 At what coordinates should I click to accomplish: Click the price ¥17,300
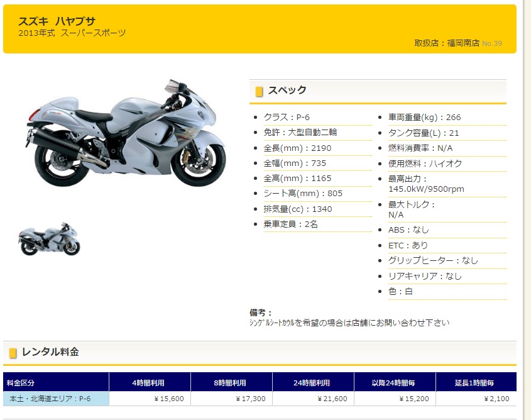pyautogui.click(x=251, y=399)
